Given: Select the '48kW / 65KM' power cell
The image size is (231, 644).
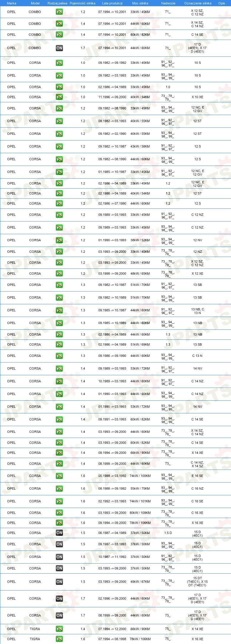Looking at the screenshot, I should pos(140,274).
